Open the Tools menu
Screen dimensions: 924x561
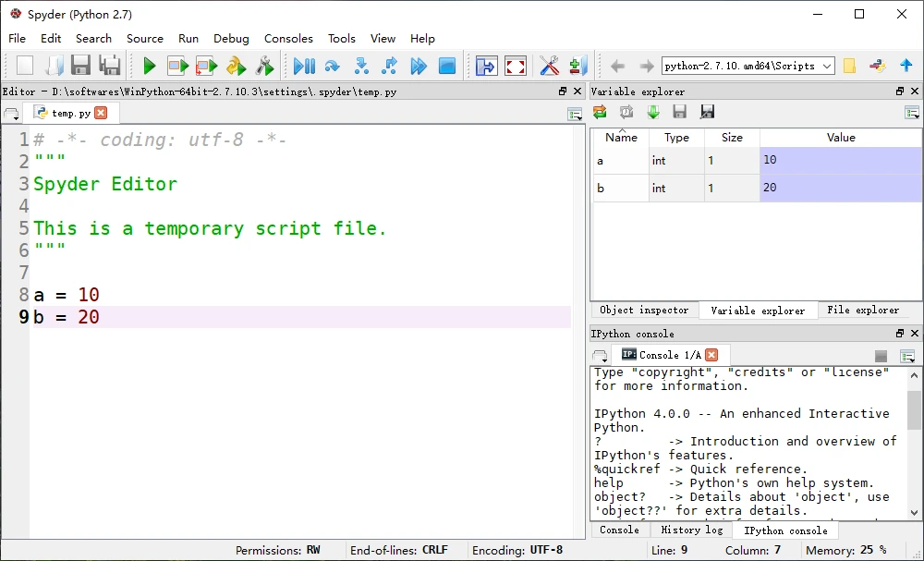point(342,38)
